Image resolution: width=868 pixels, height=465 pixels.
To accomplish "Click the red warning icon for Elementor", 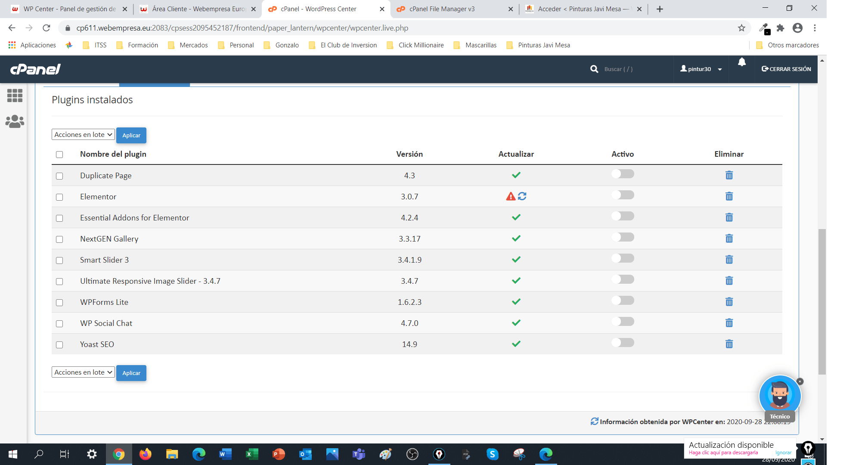I will (x=511, y=196).
